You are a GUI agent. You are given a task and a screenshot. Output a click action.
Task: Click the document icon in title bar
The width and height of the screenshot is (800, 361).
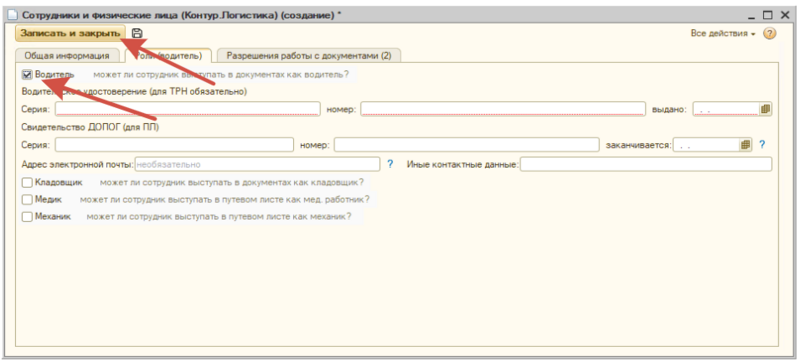(x=12, y=15)
